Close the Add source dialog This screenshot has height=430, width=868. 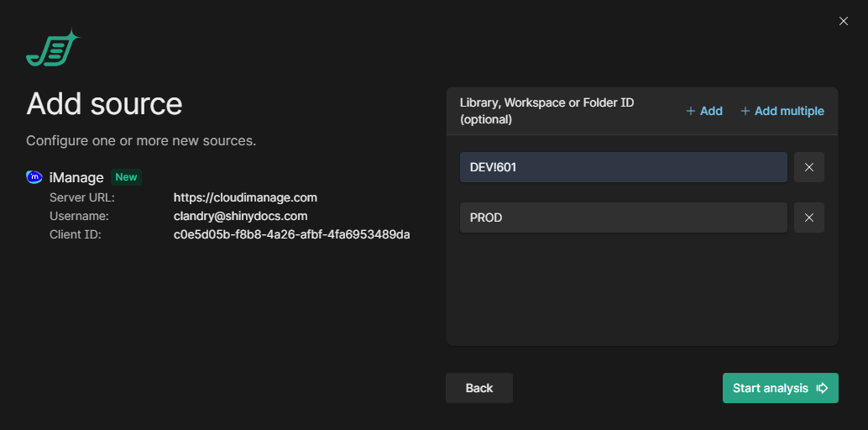(843, 21)
